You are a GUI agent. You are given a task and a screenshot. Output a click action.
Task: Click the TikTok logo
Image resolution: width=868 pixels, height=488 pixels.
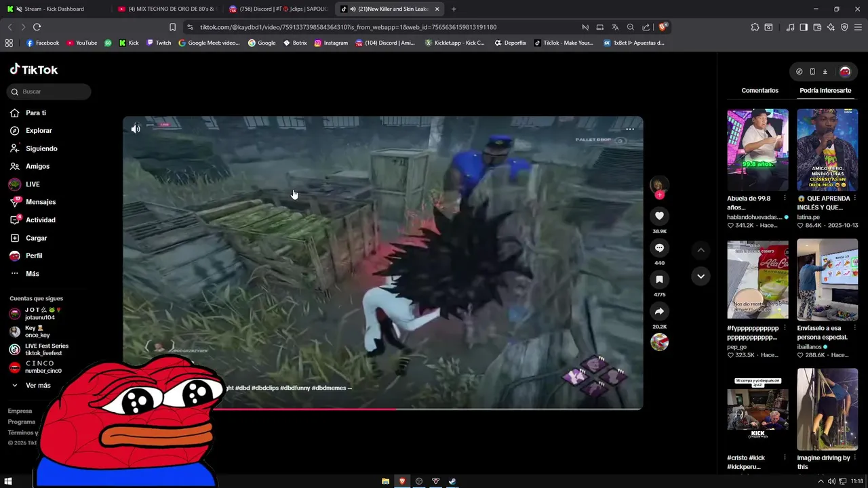[x=34, y=69]
